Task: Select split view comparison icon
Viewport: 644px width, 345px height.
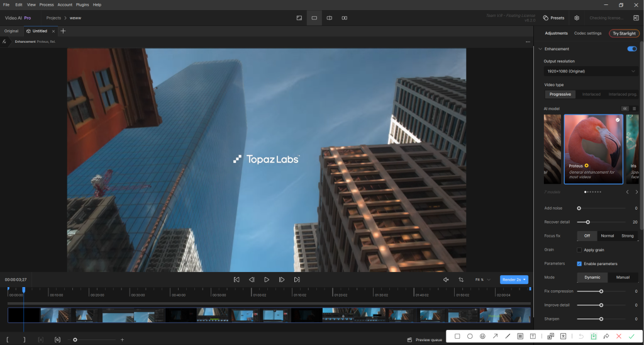Action: (330, 18)
